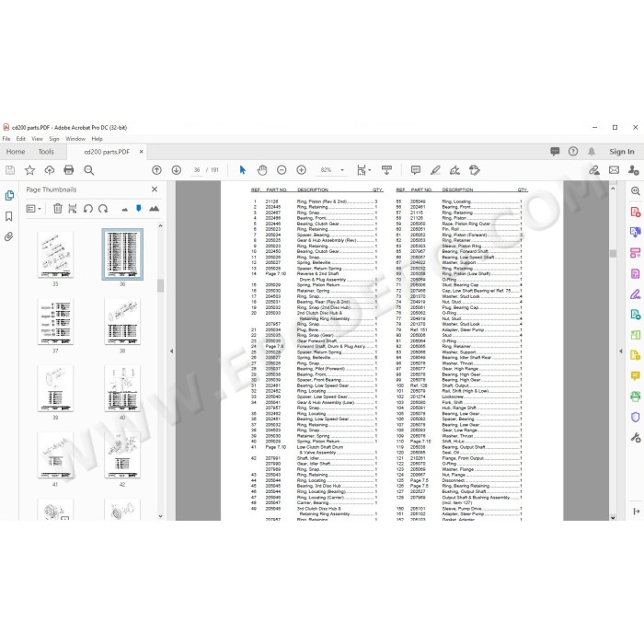Open More Tools wrench icon
This screenshot has width=644, height=644.
pos(635,437)
